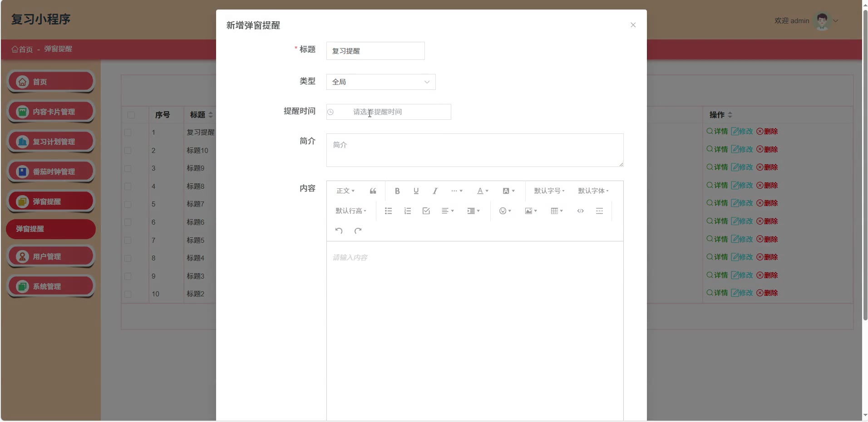Expand the 默认字号 font size dropdown
This screenshot has height=422, width=868.
tap(549, 191)
